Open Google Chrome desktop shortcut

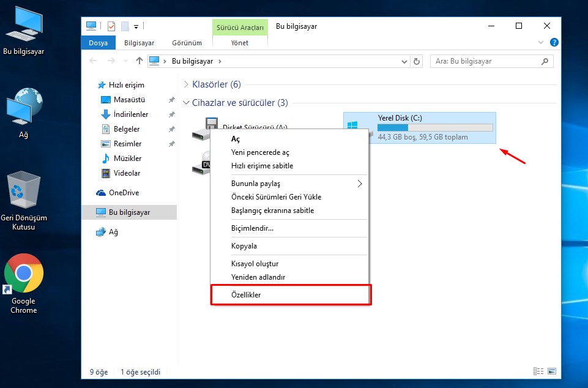point(23,274)
